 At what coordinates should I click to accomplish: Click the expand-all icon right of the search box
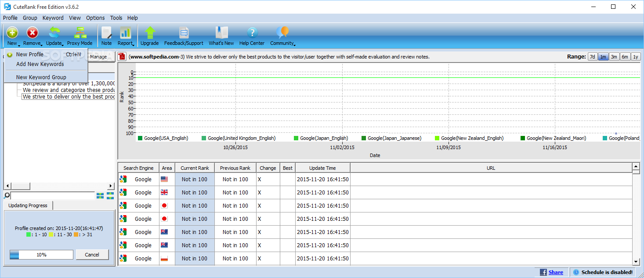pyautogui.click(x=110, y=195)
